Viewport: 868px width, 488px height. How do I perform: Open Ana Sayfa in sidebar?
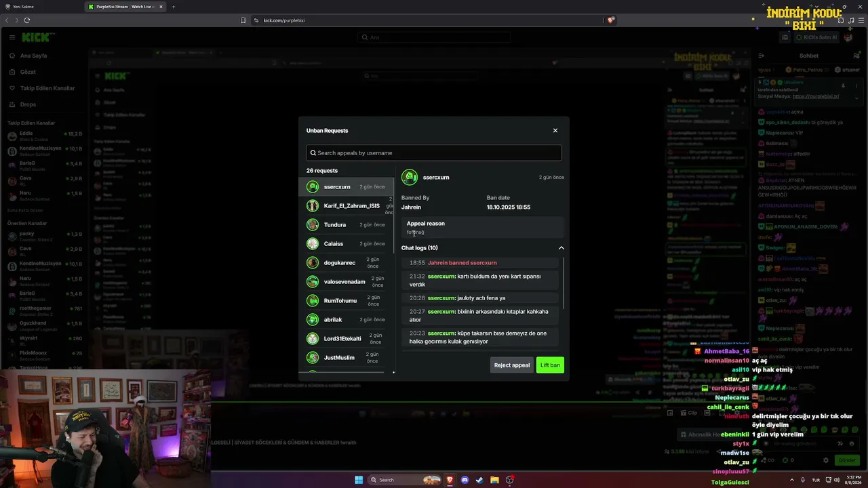pyautogui.click(x=34, y=56)
